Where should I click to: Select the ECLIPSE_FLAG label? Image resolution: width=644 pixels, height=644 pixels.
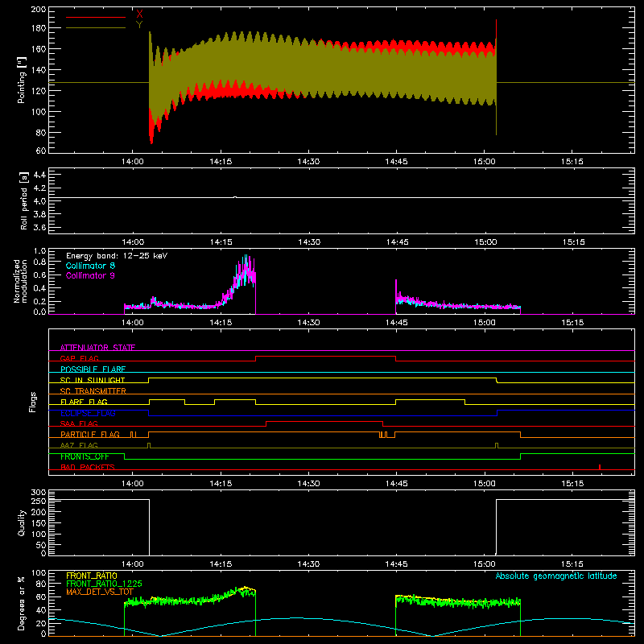coord(88,413)
